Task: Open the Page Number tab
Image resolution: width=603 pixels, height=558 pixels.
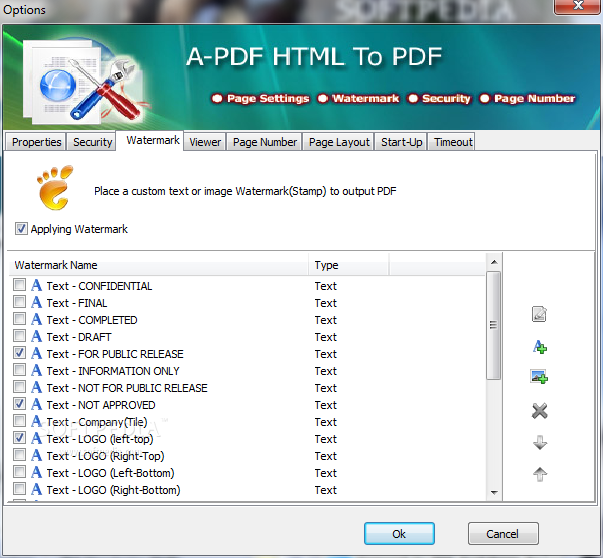Action: (265, 142)
